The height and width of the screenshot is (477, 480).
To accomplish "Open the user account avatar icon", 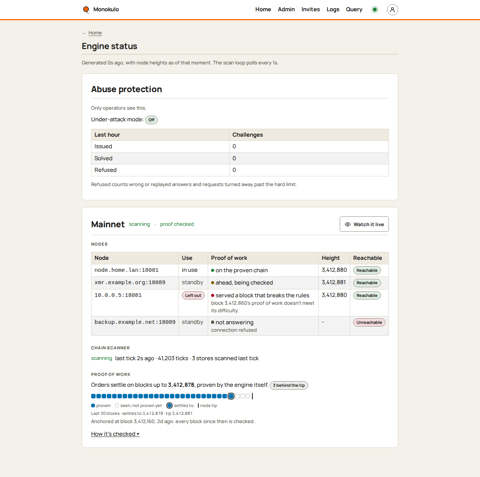I will point(392,10).
